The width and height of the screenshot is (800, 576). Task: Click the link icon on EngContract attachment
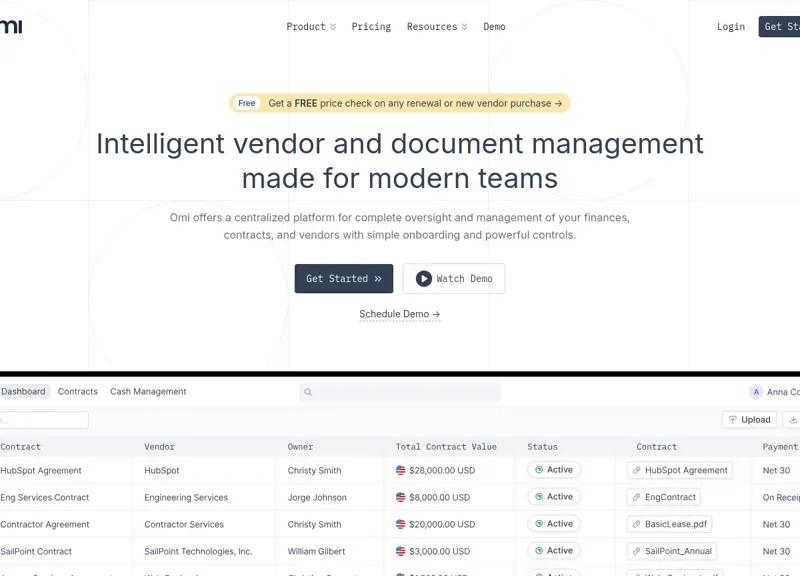636,497
